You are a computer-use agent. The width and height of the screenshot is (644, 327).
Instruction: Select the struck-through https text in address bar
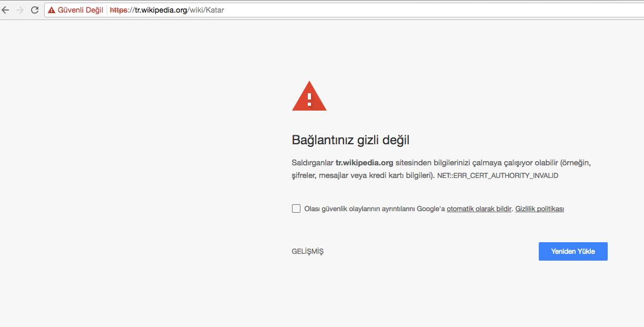[119, 9]
